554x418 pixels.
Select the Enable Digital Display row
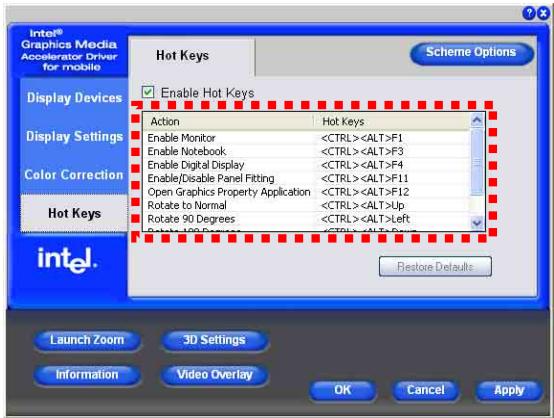(306, 165)
